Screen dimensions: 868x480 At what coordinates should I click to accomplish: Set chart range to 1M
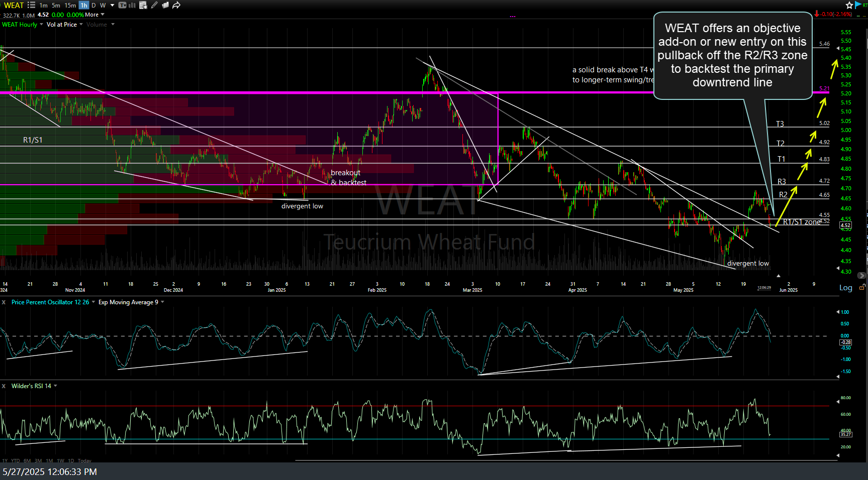pyautogui.click(x=49, y=460)
